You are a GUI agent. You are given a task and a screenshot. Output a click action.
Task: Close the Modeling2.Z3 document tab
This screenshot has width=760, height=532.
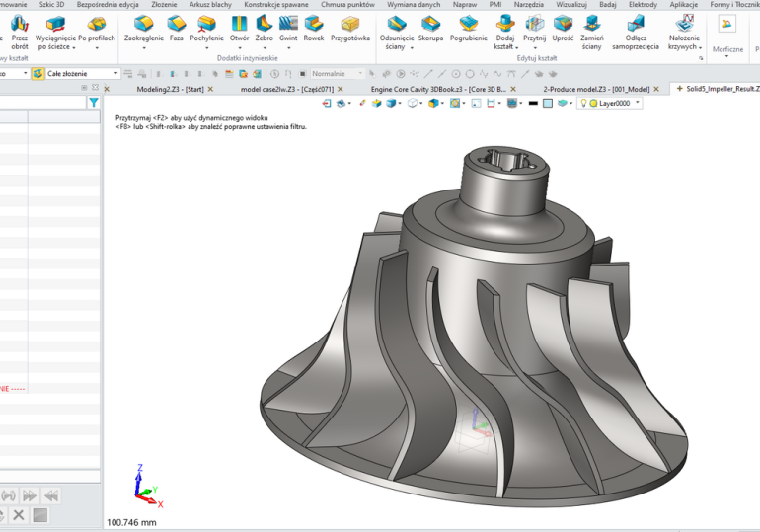[x=209, y=89]
